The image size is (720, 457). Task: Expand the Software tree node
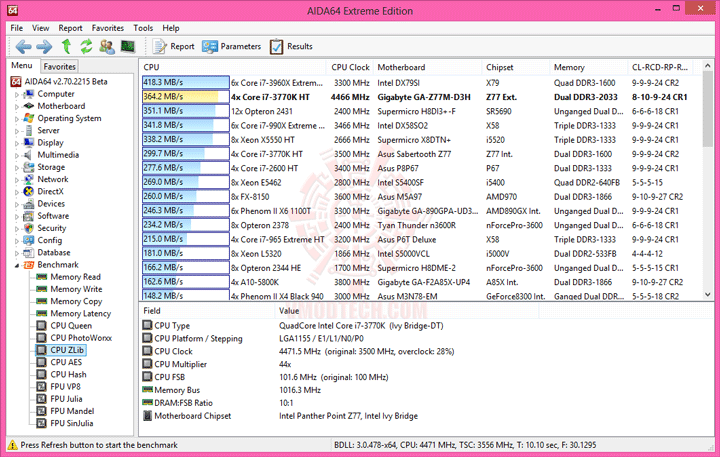(17, 216)
